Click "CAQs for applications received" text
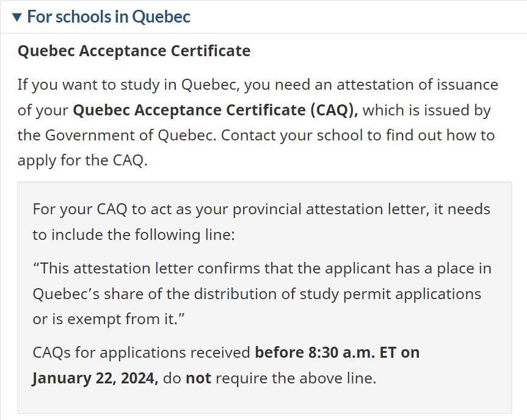This screenshot has height=420, width=527. tap(141, 353)
